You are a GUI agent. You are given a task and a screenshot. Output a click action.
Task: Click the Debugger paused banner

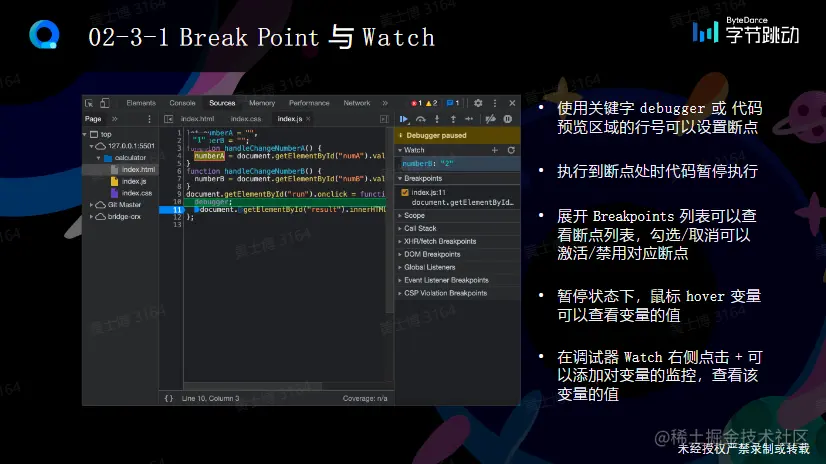click(x=457, y=135)
